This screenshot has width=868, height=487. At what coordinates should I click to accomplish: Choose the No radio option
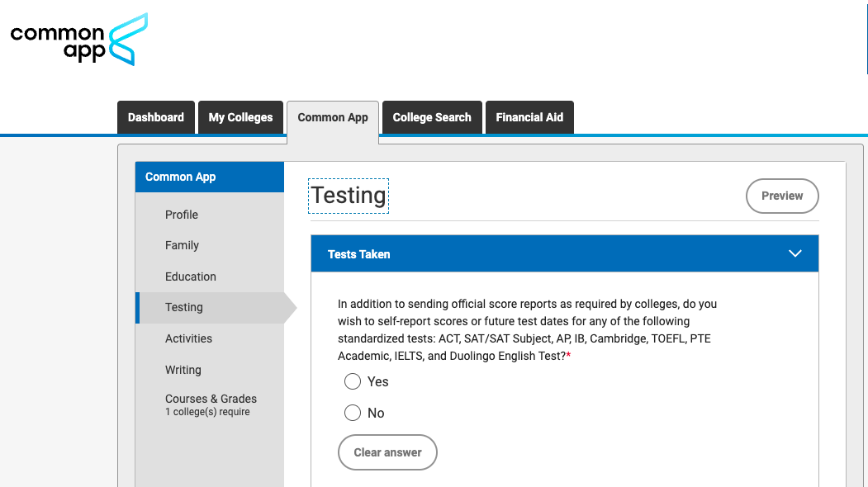(x=353, y=413)
